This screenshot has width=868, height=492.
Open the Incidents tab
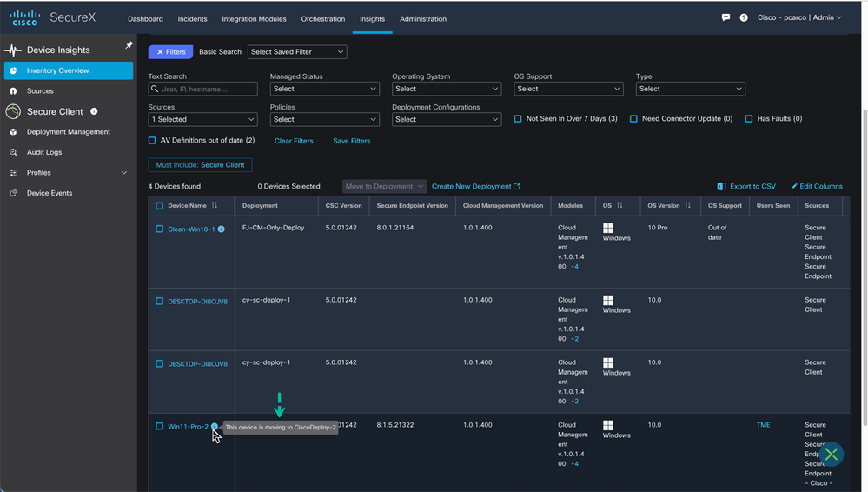tap(192, 19)
